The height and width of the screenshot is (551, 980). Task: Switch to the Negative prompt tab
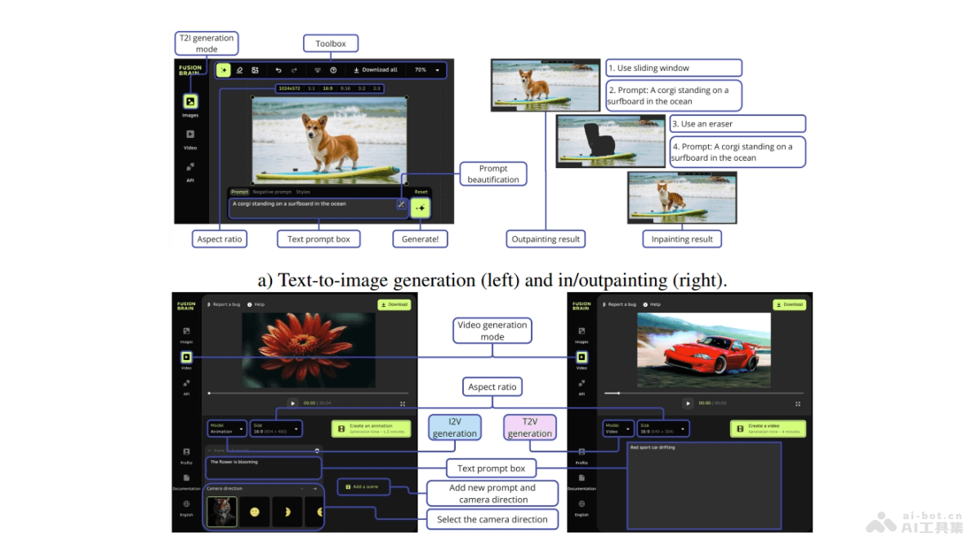click(272, 192)
